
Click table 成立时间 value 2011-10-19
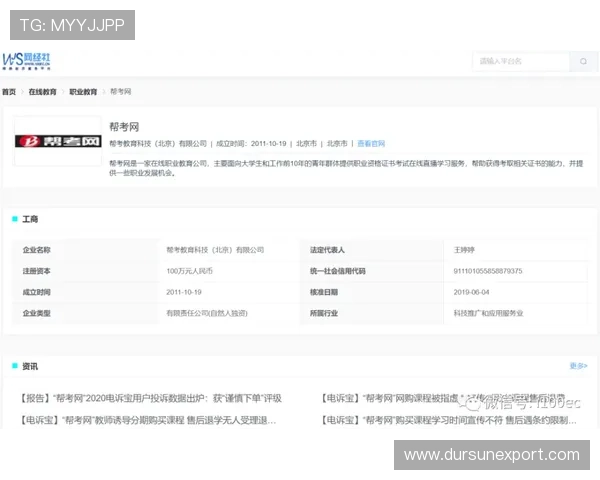point(184,292)
